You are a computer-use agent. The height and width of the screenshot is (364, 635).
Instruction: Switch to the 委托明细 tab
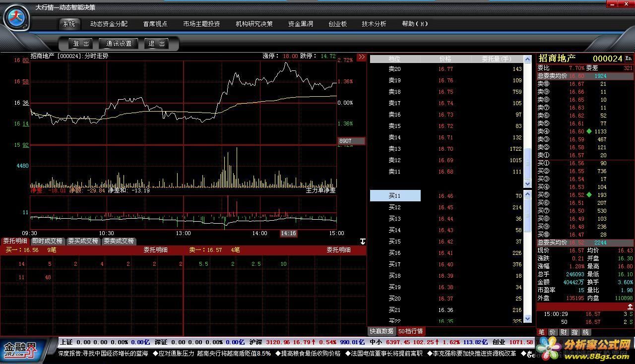coord(15,242)
